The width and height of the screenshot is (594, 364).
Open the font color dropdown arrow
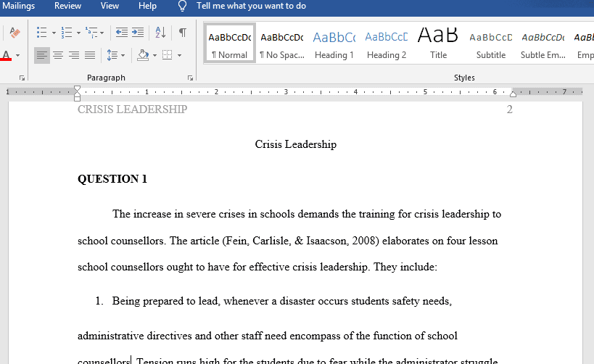pyautogui.click(x=17, y=56)
